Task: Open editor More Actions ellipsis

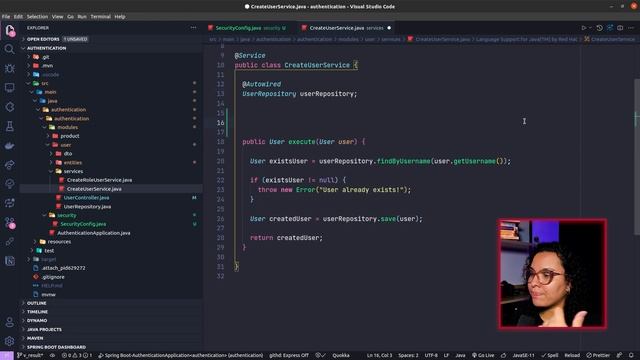Action: pos(631,28)
